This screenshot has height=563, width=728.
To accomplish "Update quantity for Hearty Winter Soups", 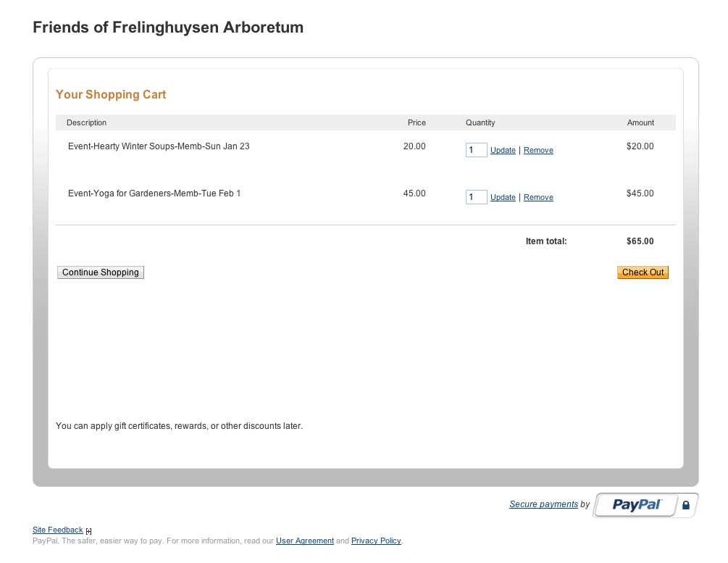I will 503,150.
